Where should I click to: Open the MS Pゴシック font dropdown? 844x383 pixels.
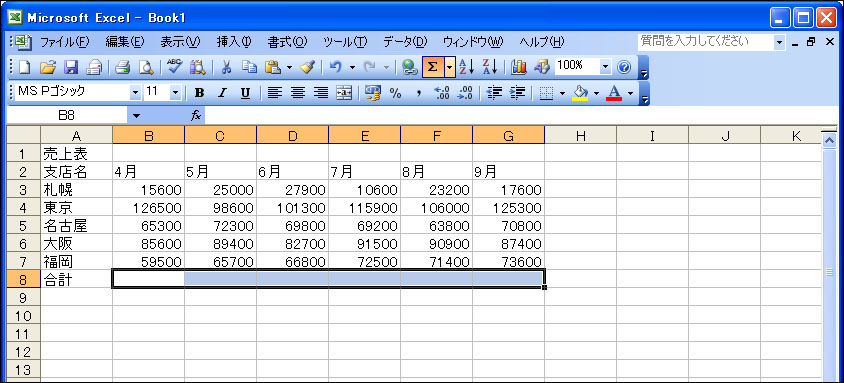[135, 93]
